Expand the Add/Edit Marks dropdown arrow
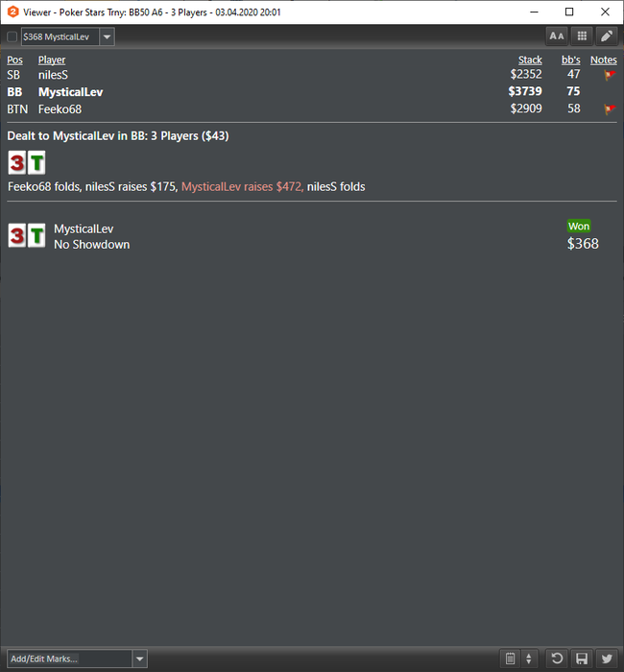Viewport: 624px width, 672px height. pos(140,659)
